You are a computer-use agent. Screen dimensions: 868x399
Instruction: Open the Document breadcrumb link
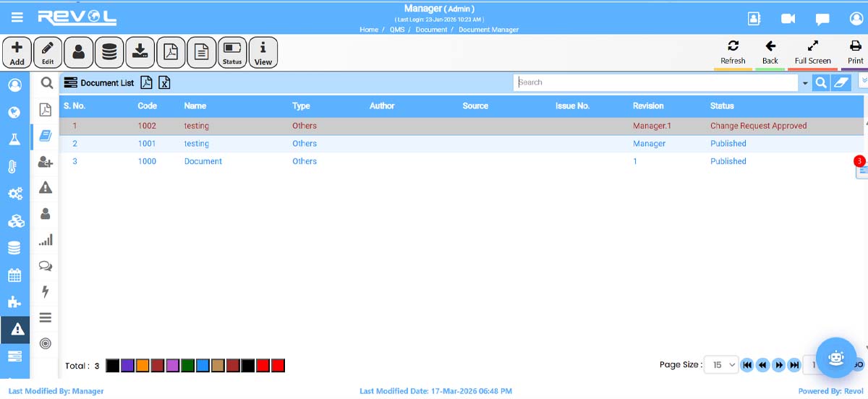(x=431, y=30)
